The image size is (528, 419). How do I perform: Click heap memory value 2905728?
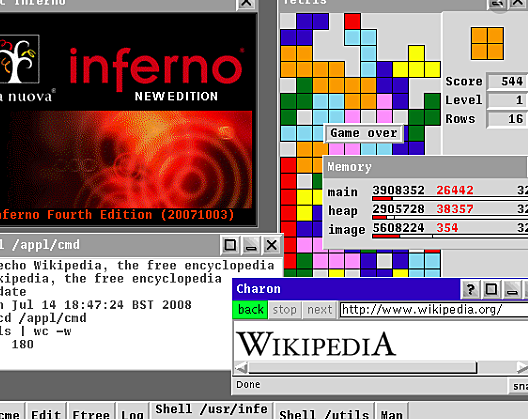[398, 209]
